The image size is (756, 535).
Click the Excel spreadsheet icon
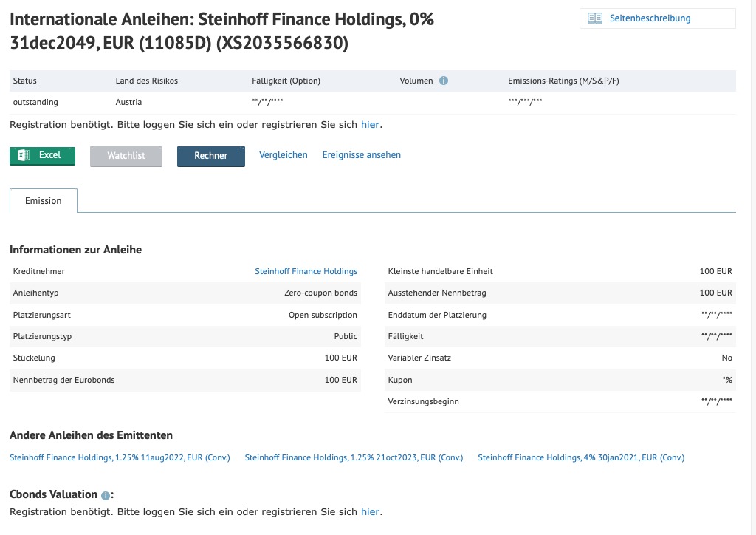pyautogui.click(x=23, y=155)
